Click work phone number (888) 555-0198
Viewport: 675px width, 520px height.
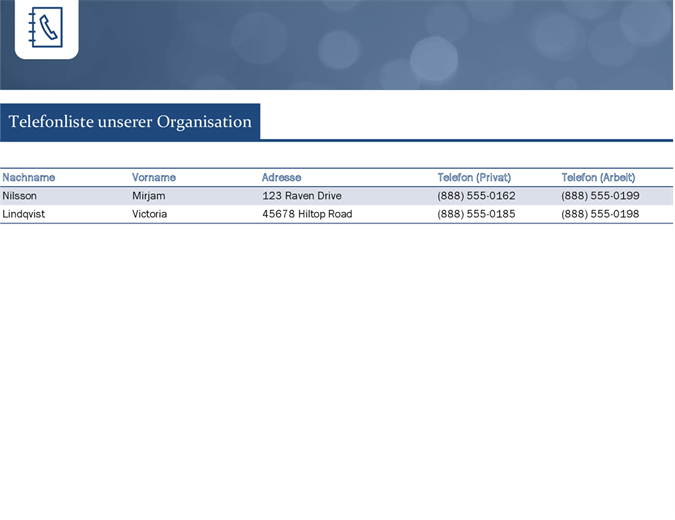click(600, 214)
